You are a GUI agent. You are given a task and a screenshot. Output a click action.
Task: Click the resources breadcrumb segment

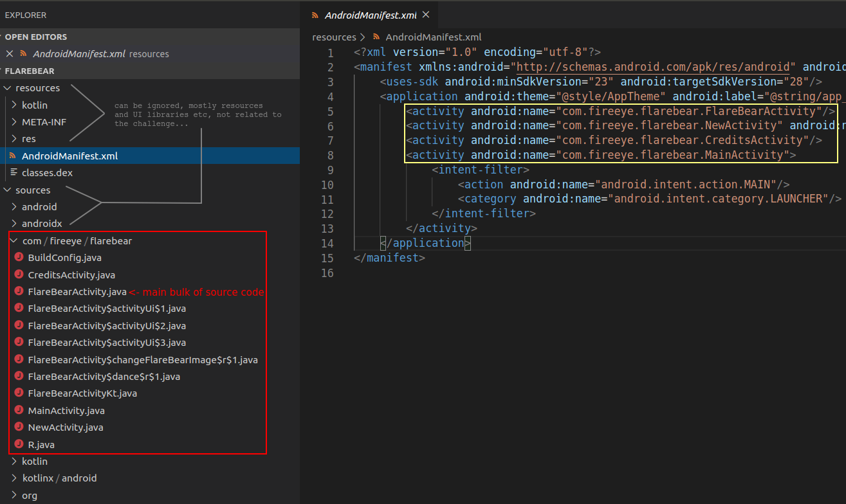point(334,37)
